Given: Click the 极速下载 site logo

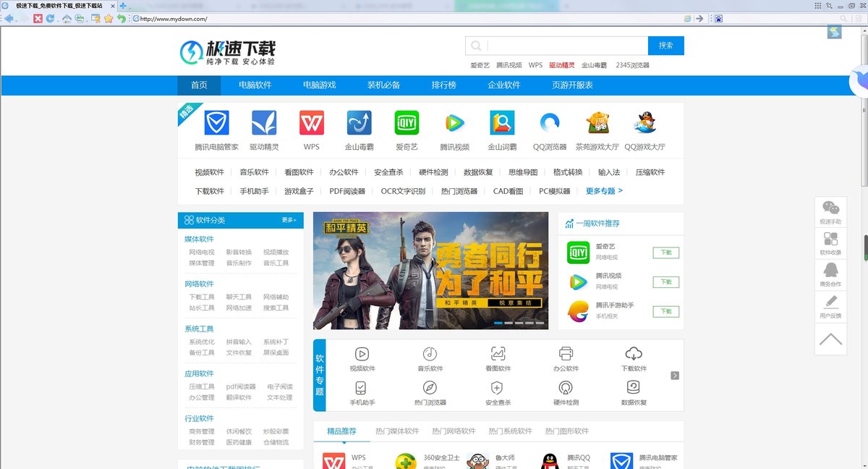Looking at the screenshot, I should coord(227,52).
